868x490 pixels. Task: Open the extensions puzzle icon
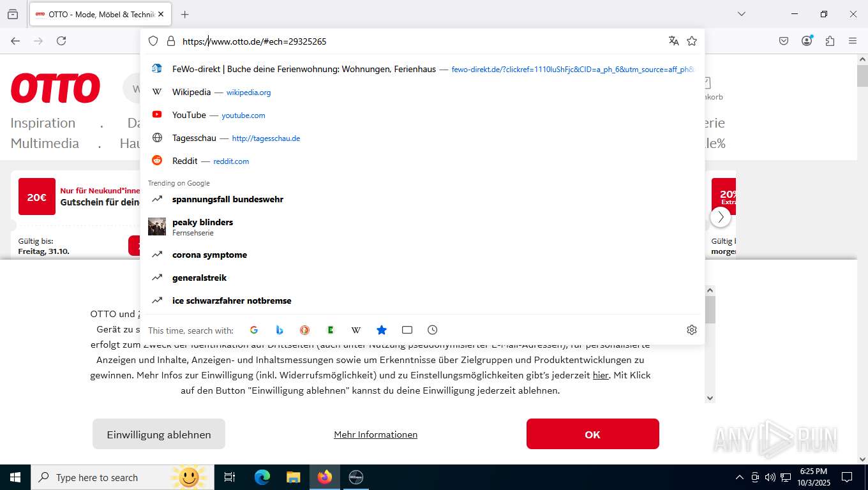click(830, 41)
